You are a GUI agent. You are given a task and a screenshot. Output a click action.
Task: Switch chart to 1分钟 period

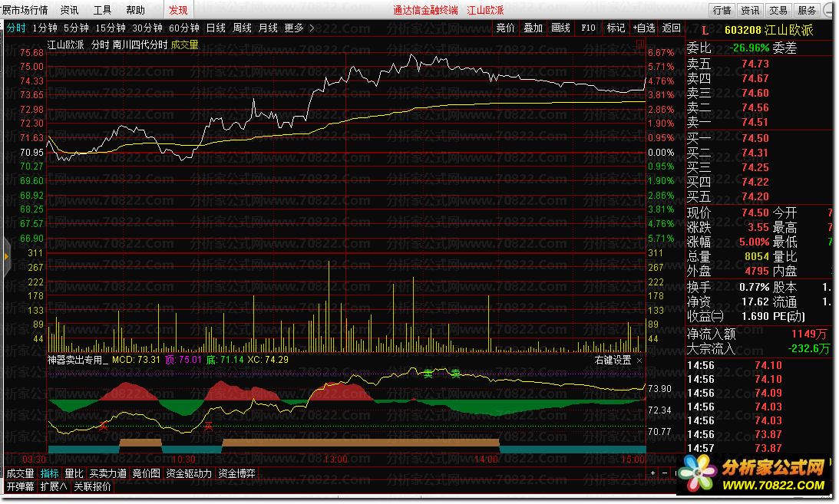[x=45, y=28]
